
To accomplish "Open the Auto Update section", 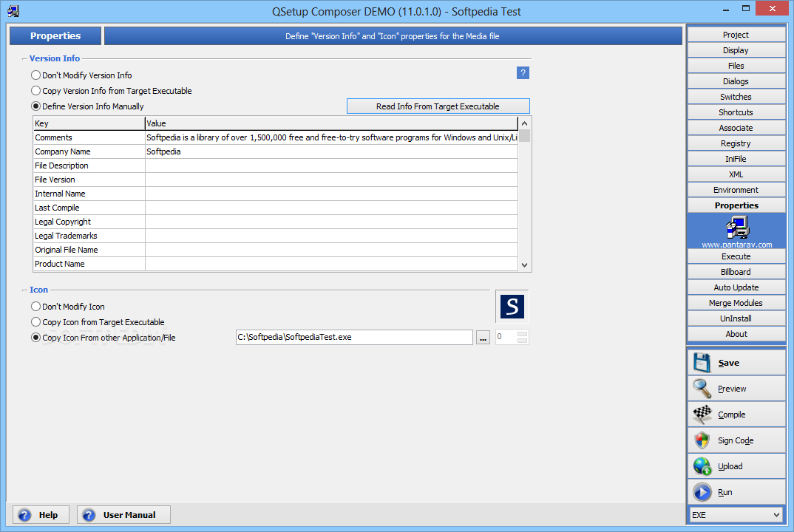I will coord(736,287).
